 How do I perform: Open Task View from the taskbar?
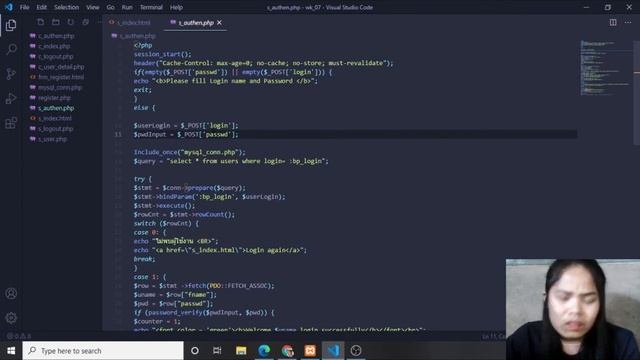click(217, 351)
